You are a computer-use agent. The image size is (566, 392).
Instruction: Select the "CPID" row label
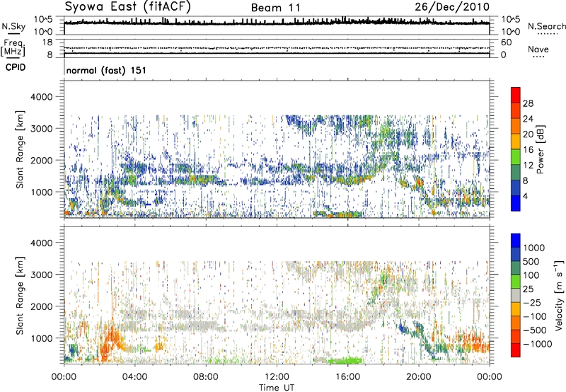16,67
